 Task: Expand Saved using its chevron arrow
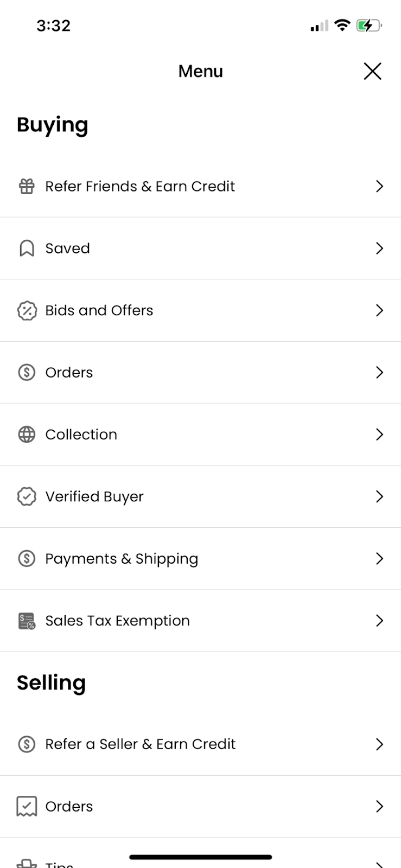(379, 248)
